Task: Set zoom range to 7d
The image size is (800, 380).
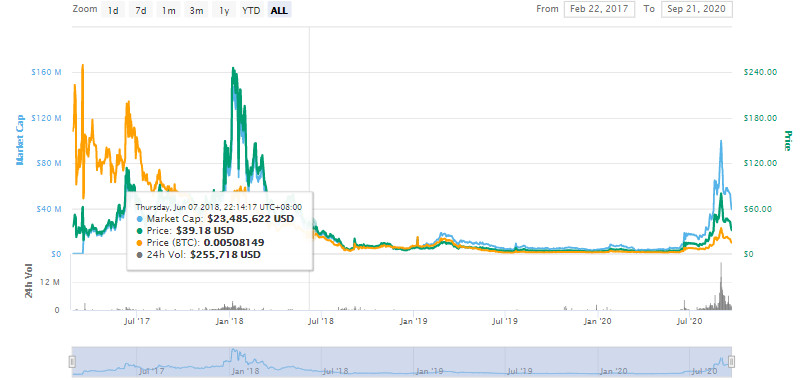Action: pyautogui.click(x=141, y=10)
